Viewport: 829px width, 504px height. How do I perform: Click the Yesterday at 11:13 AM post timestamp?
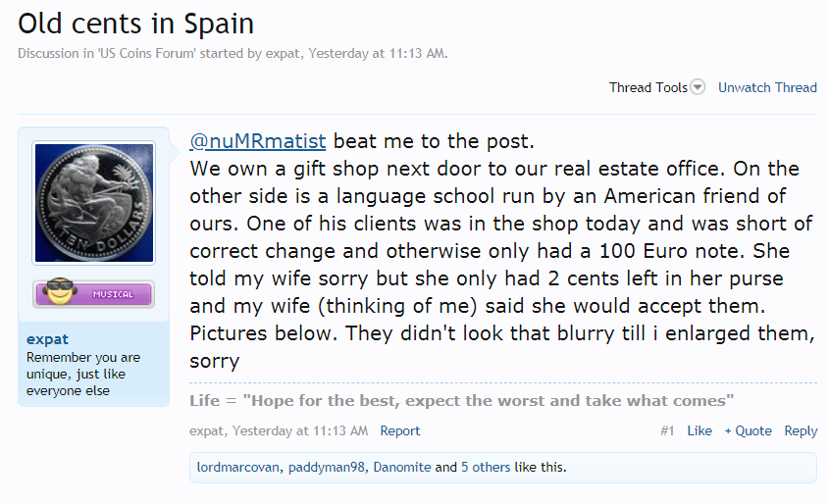[300, 431]
